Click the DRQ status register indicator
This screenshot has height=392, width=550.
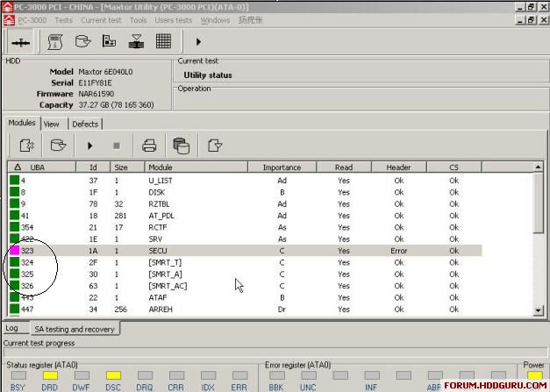[145, 375]
